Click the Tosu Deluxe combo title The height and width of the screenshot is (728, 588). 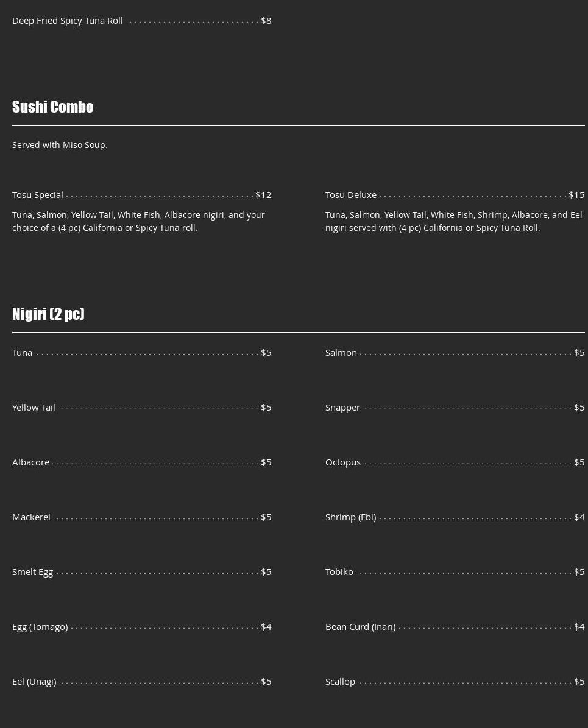[351, 195]
